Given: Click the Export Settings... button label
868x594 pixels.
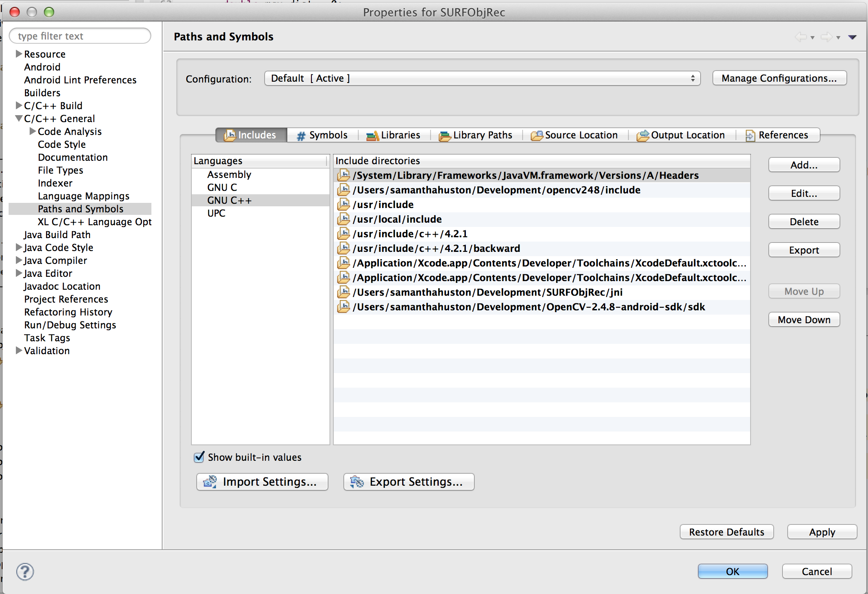Looking at the screenshot, I should coord(416,482).
